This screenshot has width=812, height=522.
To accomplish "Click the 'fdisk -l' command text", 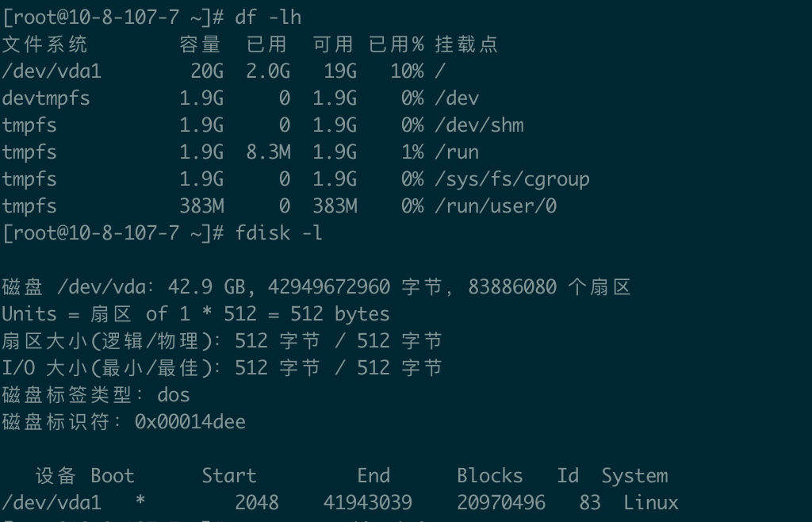I will (278, 232).
